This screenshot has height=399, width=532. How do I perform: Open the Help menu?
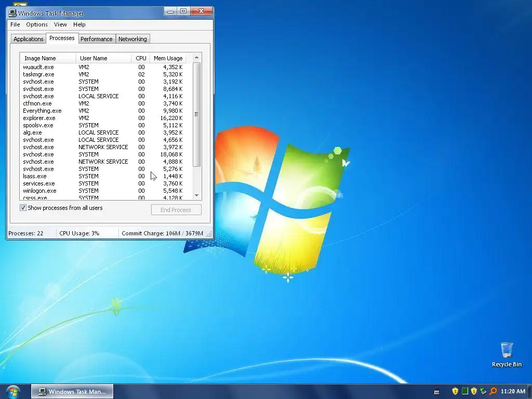79,24
